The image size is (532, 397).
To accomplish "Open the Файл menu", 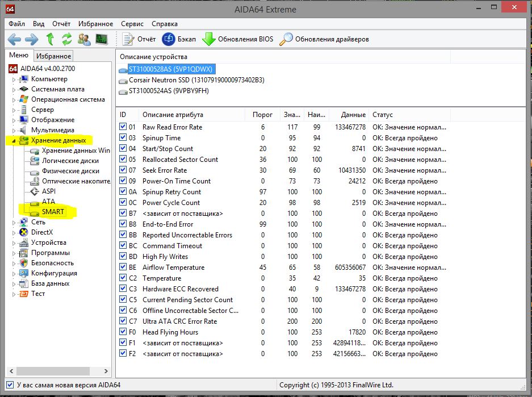I will click(16, 24).
